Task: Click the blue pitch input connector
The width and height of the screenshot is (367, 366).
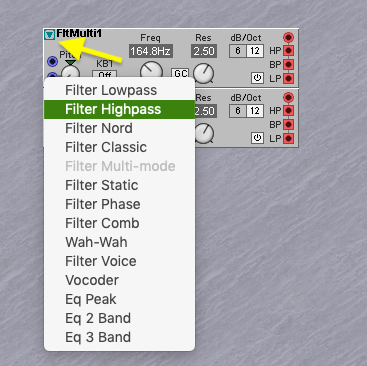Action: tap(52, 61)
